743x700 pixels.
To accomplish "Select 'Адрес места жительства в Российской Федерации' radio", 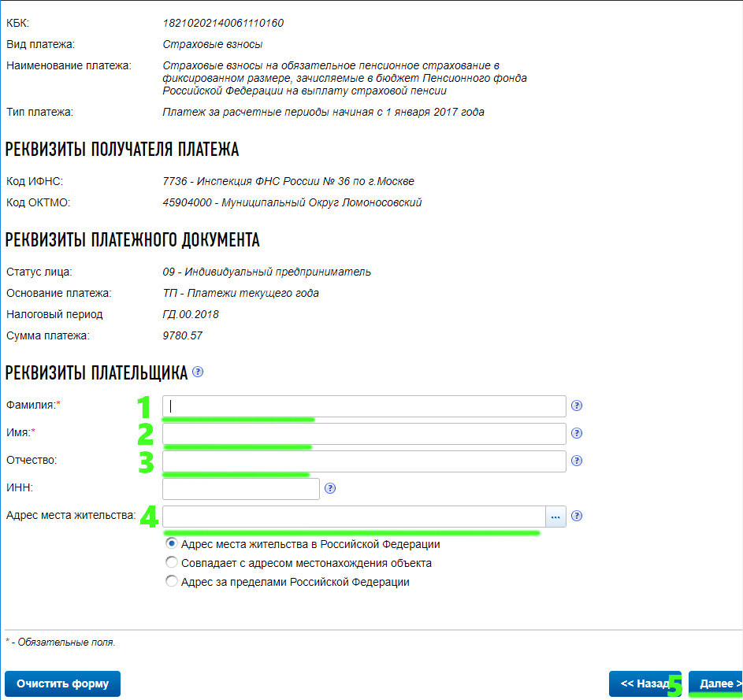I will tap(171, 543).
